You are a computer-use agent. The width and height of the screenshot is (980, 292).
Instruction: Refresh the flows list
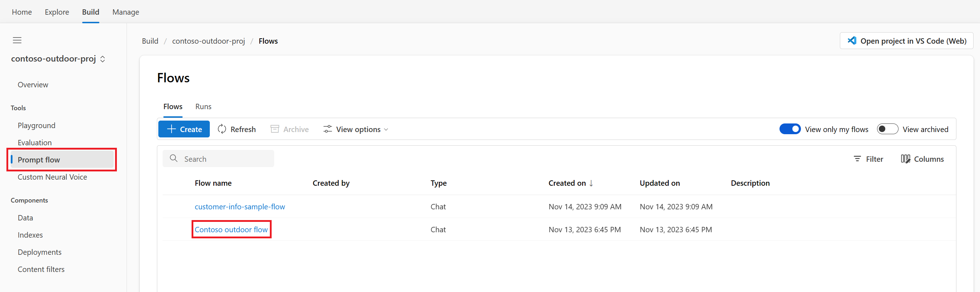pos(237,130)
